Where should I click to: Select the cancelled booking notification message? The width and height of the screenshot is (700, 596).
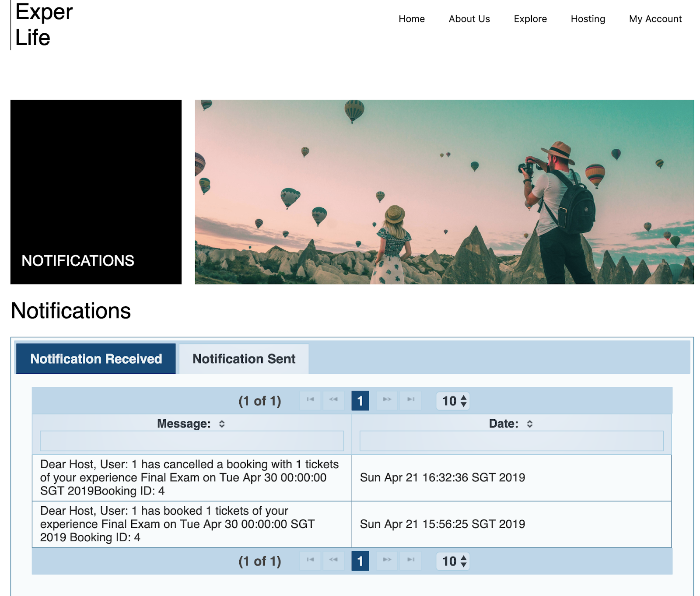pos(189,477)
